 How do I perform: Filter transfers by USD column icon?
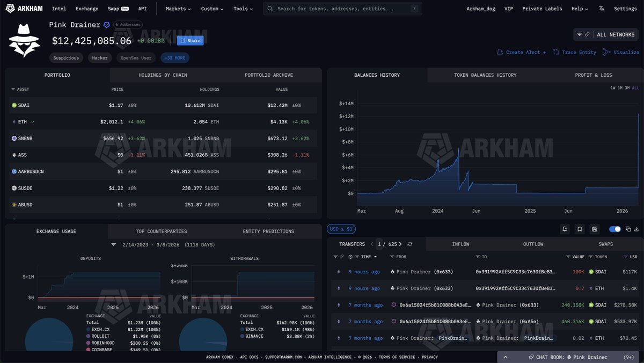626,257
